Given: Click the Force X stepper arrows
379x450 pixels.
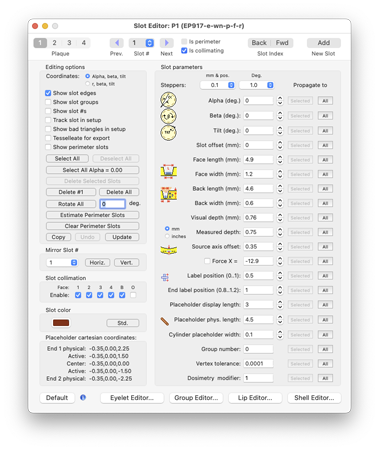Looking at the screenshot, I should click(280, 261).
